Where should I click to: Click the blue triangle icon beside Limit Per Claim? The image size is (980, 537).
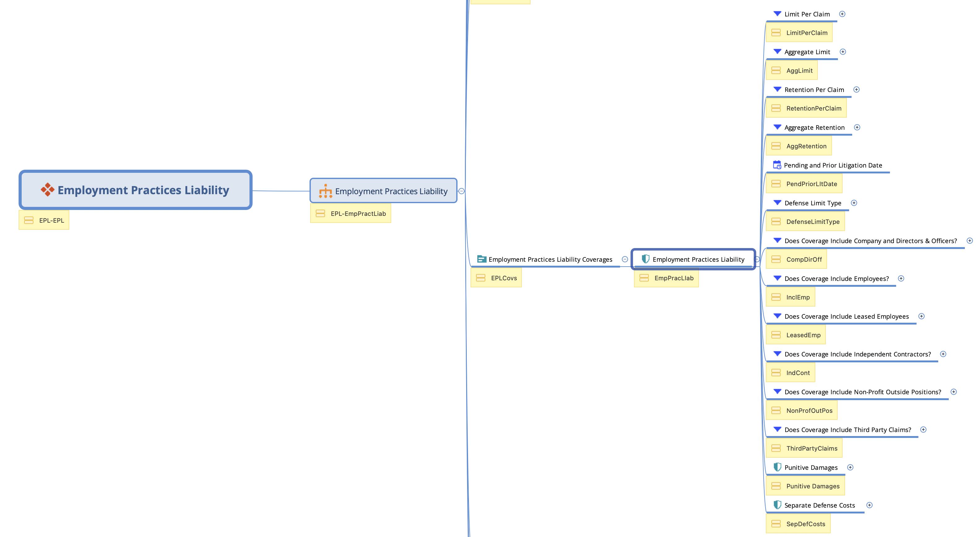[777, 14]
